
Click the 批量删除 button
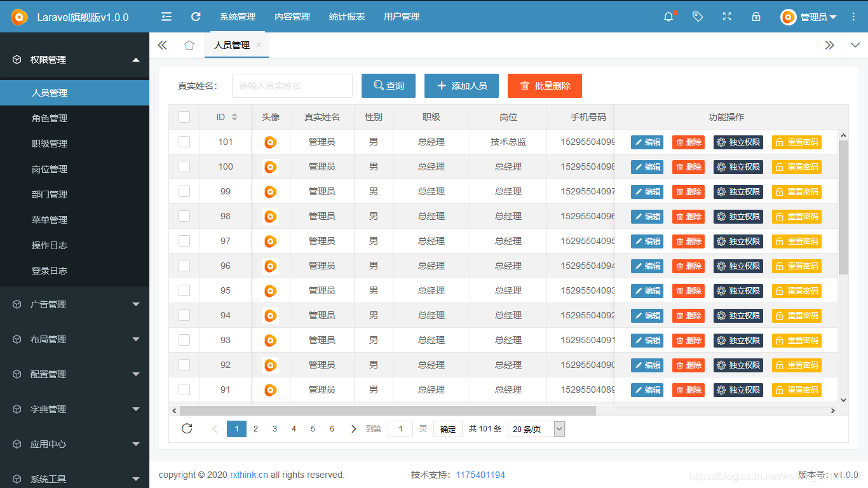pos(545,86)
